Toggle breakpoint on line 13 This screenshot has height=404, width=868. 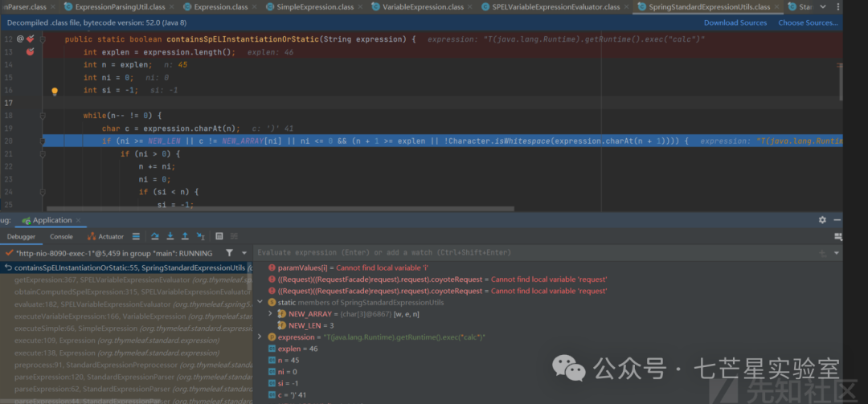[x=30, y=51]
